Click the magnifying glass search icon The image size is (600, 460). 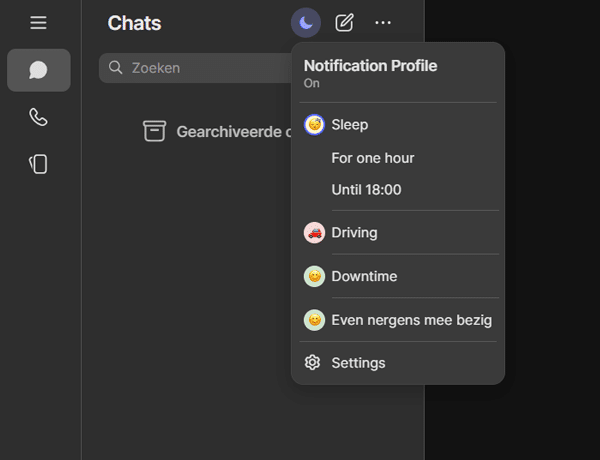[116, 68]
